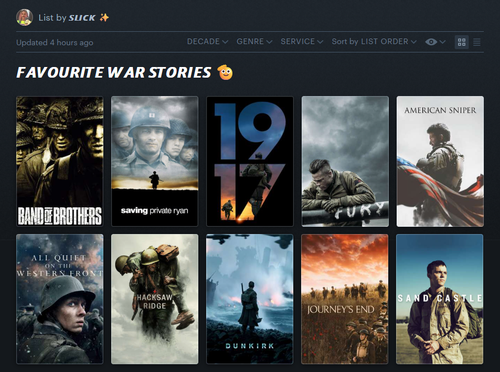Viewport: 500px width, 372px height.
Task: Open the Hacksaw Ridge poster
Action: 155,299
